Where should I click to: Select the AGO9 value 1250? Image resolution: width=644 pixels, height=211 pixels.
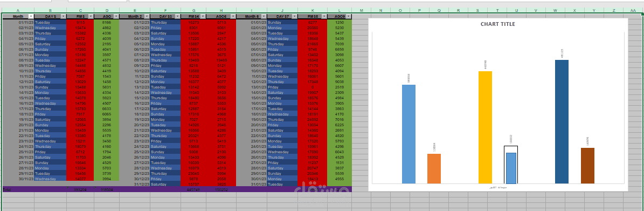340,22
